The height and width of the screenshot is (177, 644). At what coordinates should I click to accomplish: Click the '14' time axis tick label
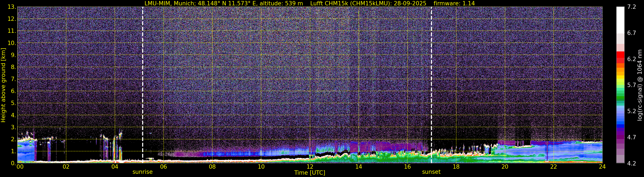[x=358, y=167]
